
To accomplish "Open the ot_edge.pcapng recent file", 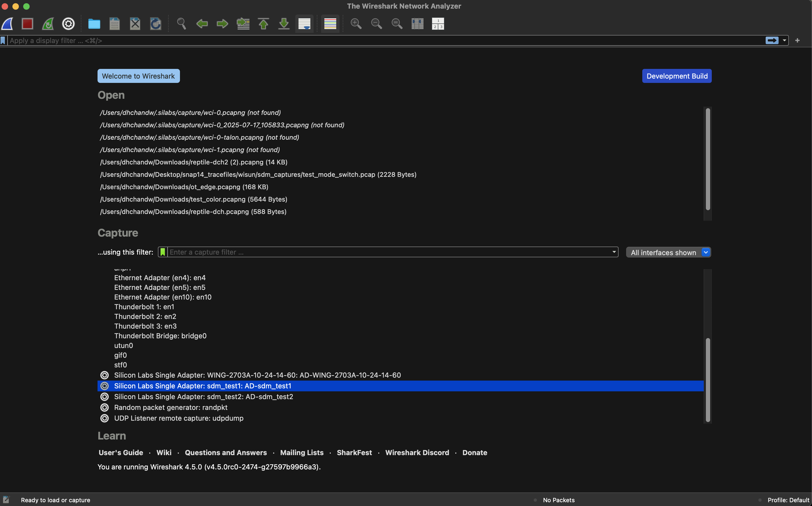I will point(184,187).
